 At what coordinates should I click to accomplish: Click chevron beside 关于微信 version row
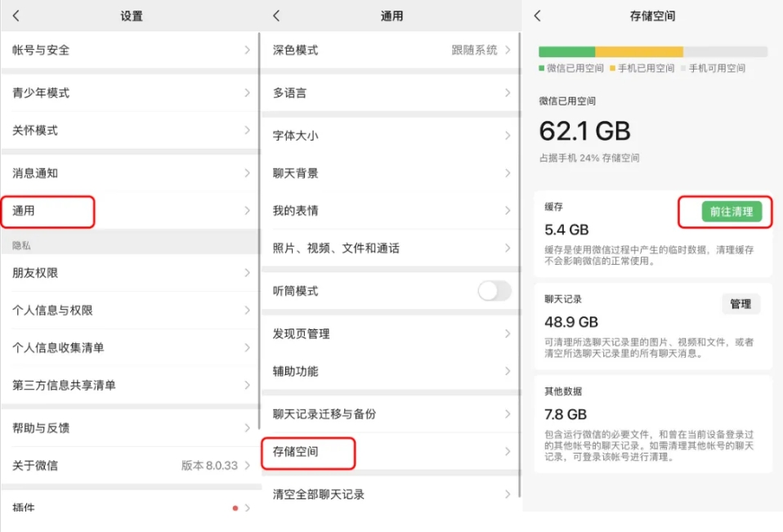pos(247,465)
